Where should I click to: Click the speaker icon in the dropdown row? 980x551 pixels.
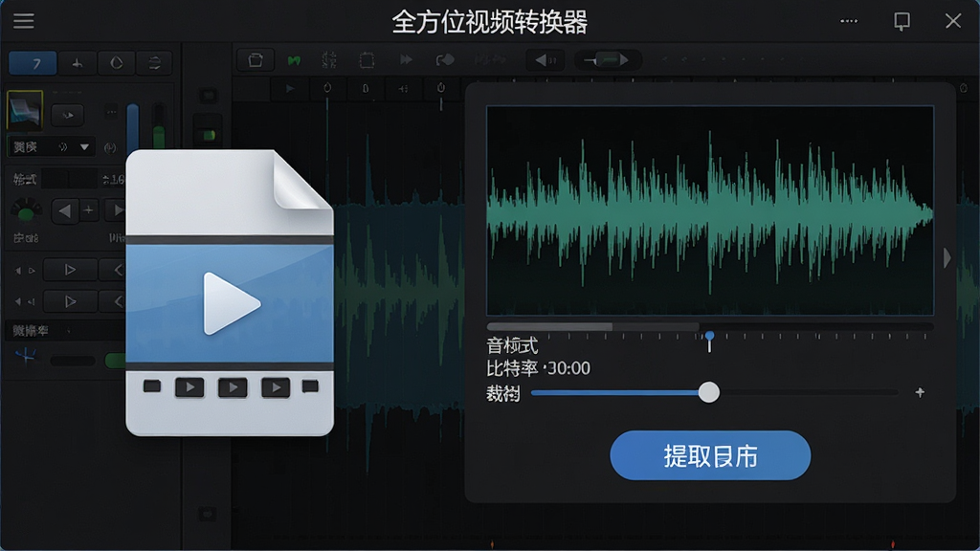(63, 147)
